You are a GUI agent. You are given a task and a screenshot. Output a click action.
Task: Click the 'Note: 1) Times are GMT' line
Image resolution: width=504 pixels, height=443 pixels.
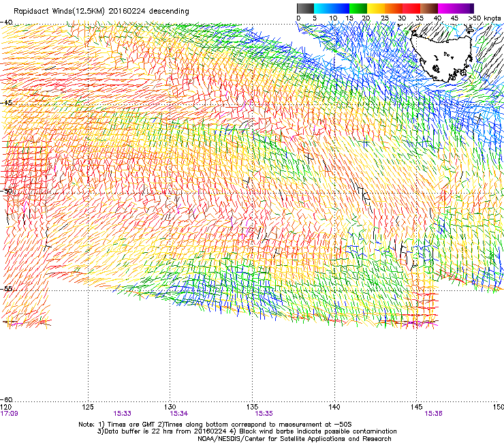[x=215, y=425]
